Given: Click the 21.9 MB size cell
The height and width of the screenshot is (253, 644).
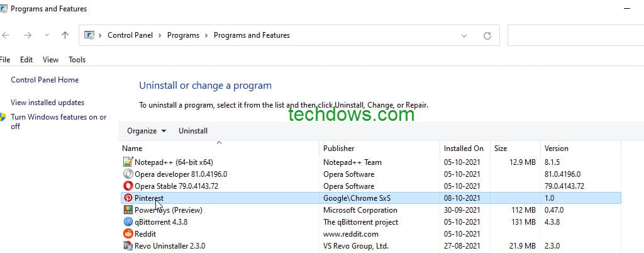Looking at the screenshot, I should pyautogui.click(x=523, y=246).
